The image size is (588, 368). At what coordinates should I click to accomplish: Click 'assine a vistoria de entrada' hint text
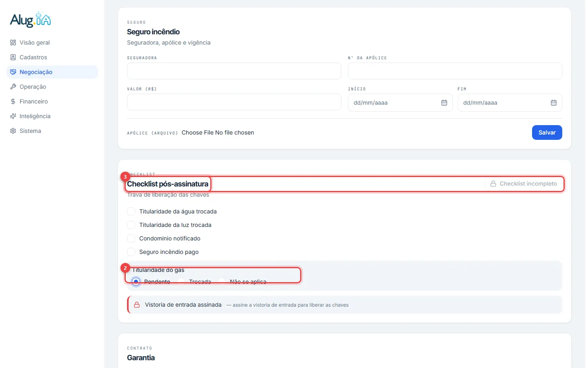(x=287, y=305)
